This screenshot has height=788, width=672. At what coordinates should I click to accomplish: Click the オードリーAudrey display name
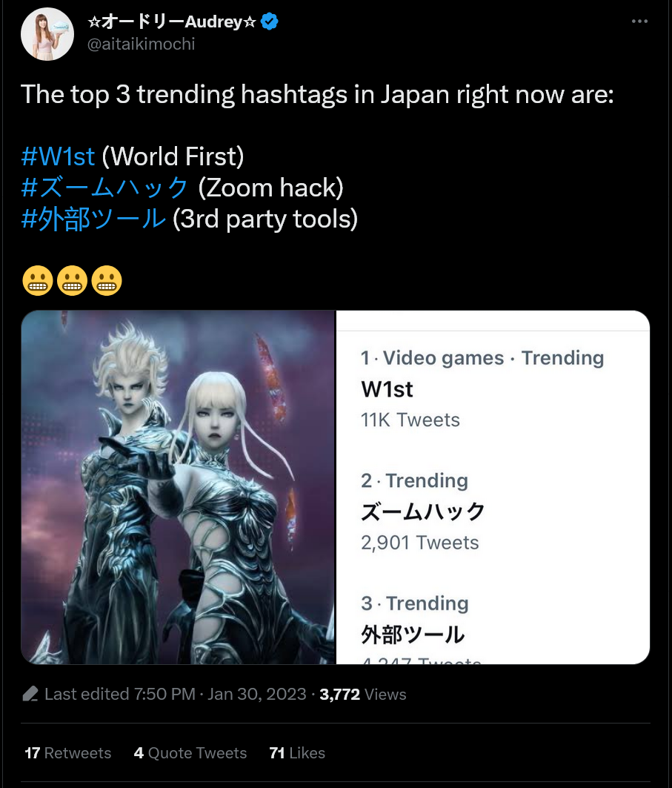click(x=172, y=21)
